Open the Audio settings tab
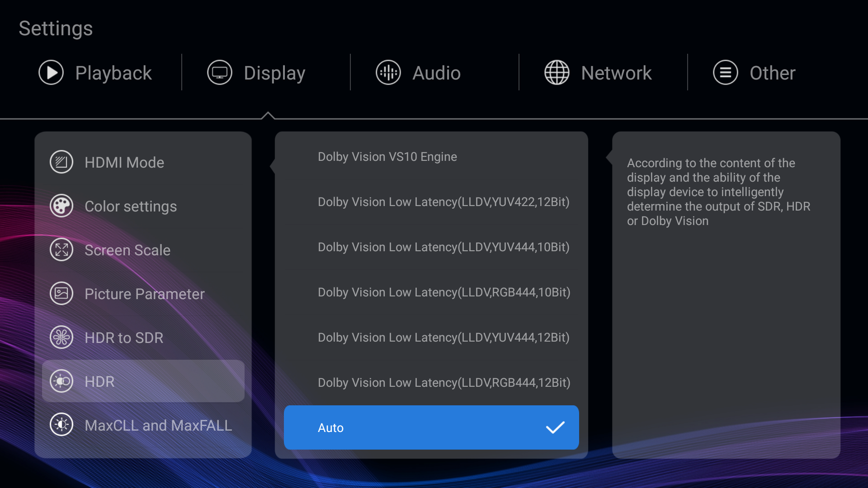868x488 pixels. (x=418, y=73)
